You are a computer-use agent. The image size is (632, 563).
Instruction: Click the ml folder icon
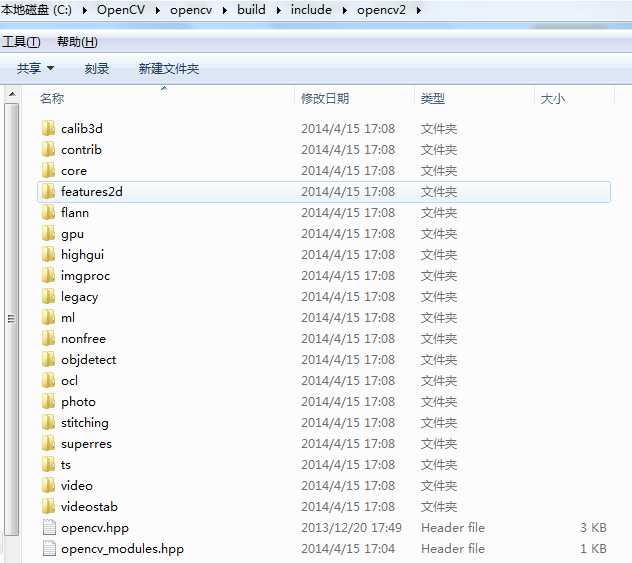[x=48, y=318]
